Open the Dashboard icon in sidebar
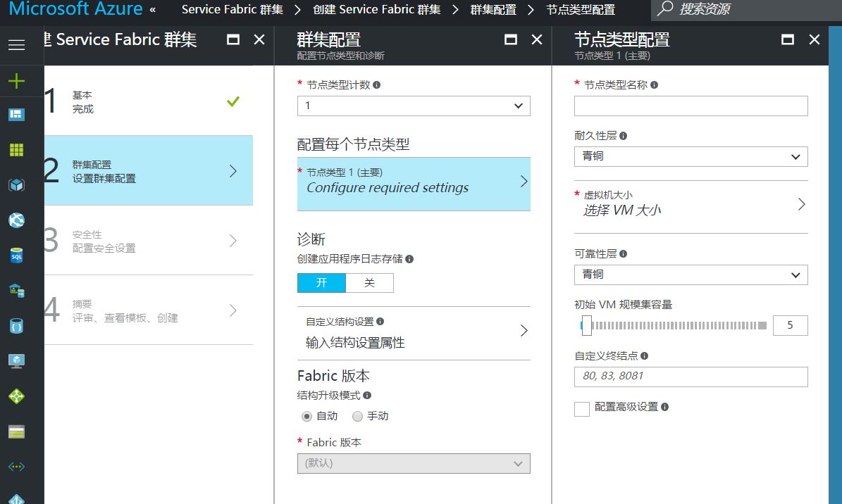Image resolution: width=842 pixels, height=504 pixels. [x=17, y=114]
